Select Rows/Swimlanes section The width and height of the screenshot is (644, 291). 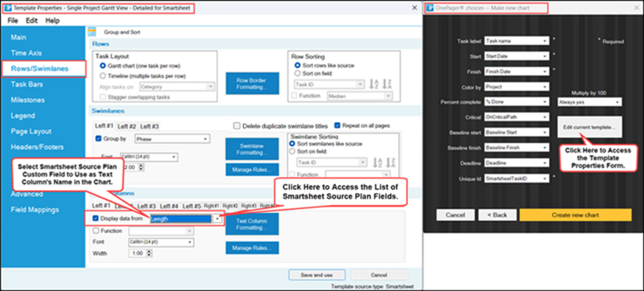[x=39, y=68]
